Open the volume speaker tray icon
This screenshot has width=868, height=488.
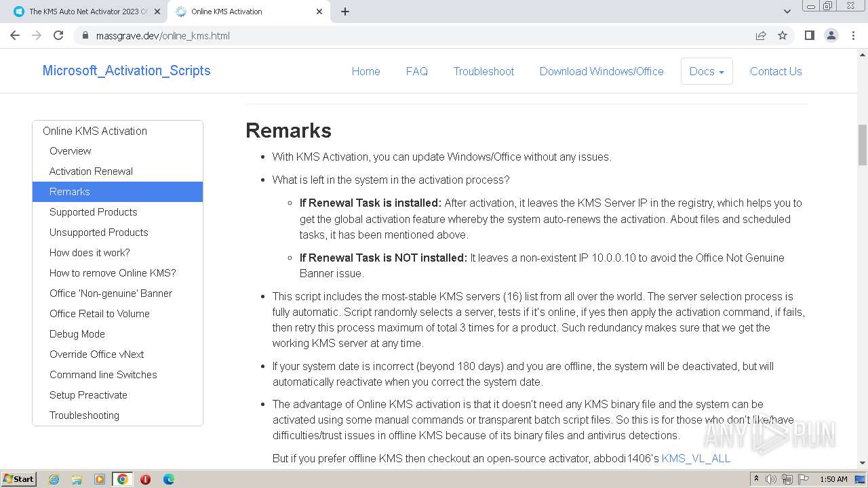(771, 479)
